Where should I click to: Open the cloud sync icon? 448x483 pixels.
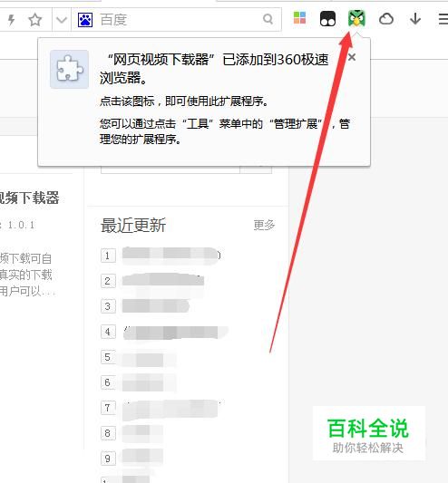pos(386,19)
